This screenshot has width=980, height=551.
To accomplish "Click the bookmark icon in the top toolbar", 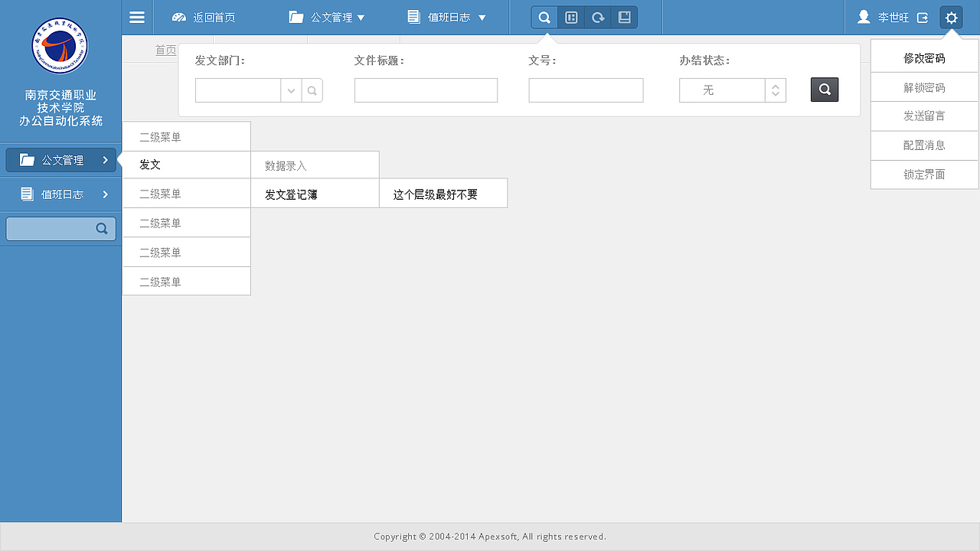I will (x=624, y=16).
